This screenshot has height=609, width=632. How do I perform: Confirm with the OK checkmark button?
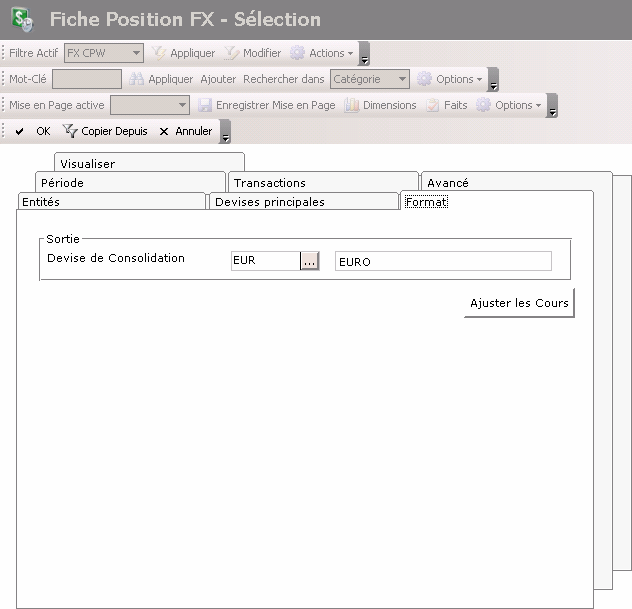click(x=32, y=131)
